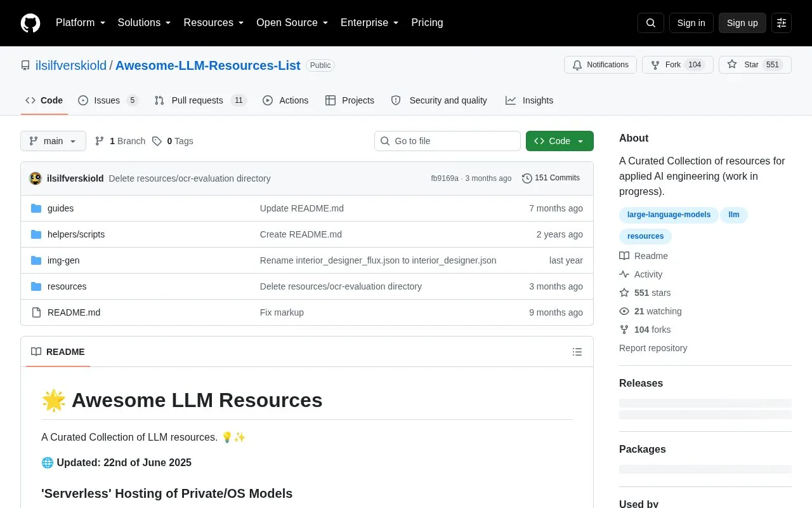
Task: Expand the Enterprise menu
Action: click(370, 23)
